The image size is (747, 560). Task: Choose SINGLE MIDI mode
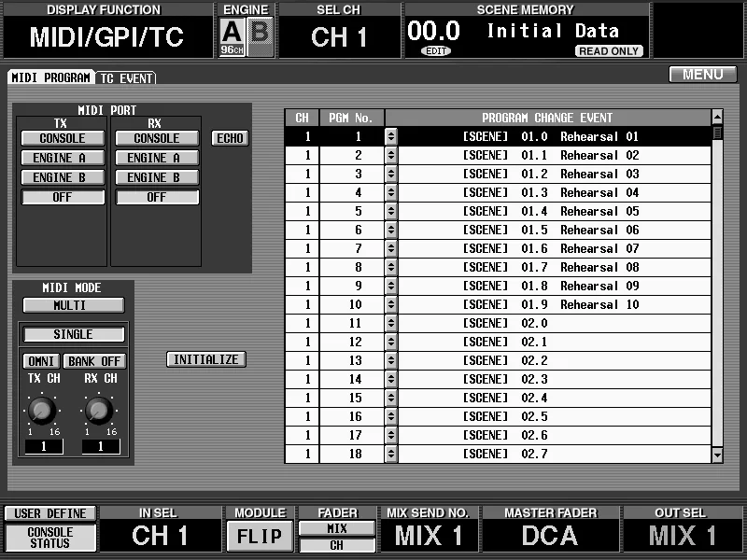(x=74, y=334)
